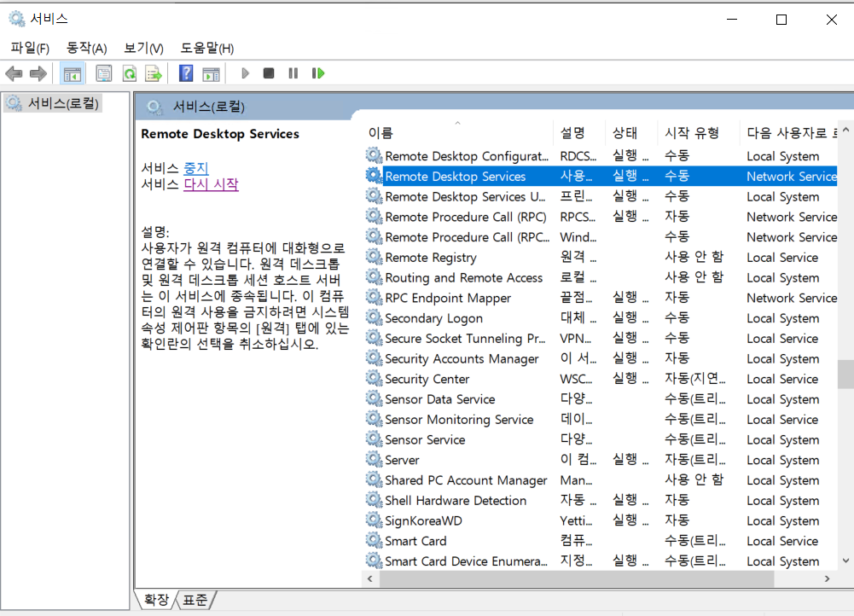
Task: Switch to the 표준 tab
Action: pyautogui.click(x=195, y=600)
